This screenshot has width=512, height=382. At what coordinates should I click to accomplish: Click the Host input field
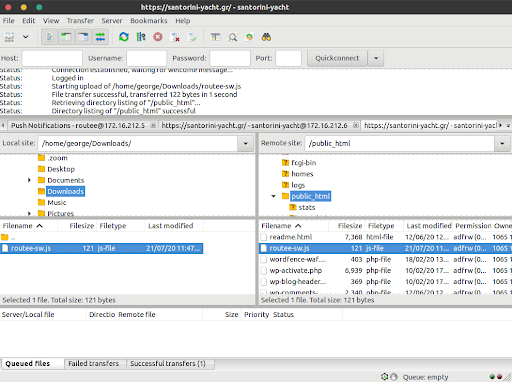(52, 58)
